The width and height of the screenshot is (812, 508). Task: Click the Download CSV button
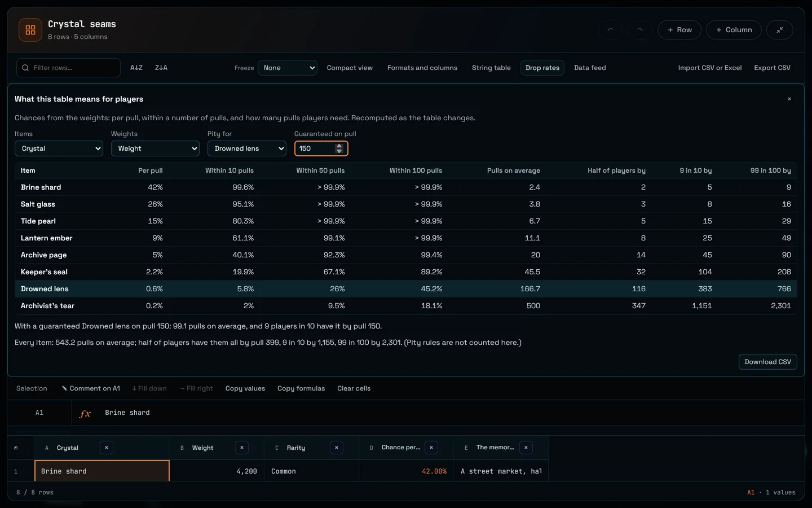pos(767,362)
